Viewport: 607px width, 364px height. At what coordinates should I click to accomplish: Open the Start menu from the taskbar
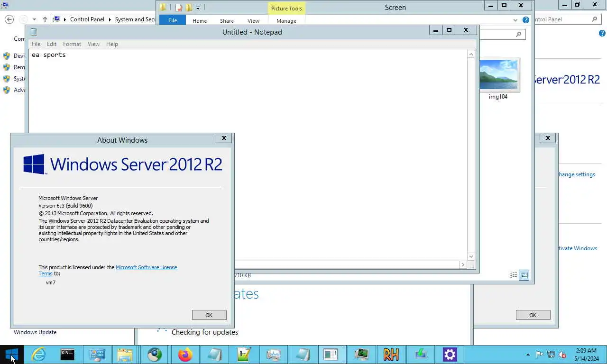coord(11,354)
